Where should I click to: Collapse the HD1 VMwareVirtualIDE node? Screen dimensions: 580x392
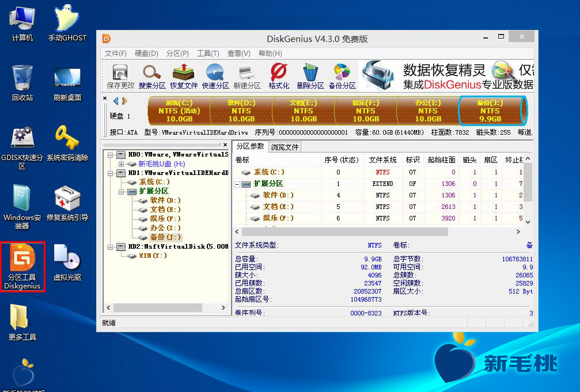(110, 173)
